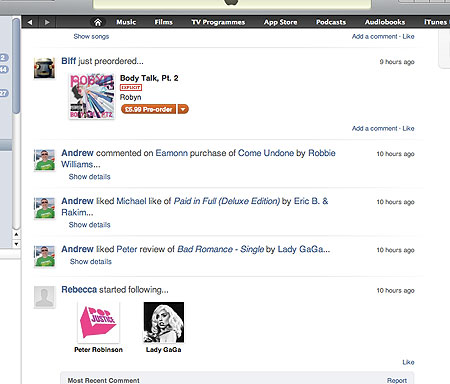The width and height of the screenshot is (450, 384).
Task: Go forward with the right arrow button
Action: [47, 22]
